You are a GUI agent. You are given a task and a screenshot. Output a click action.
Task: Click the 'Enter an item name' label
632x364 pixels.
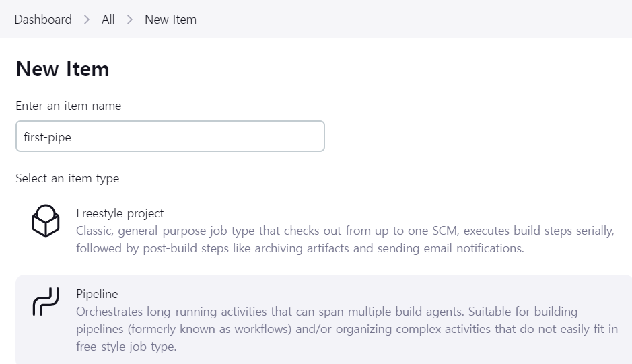[x=69, y=106]
